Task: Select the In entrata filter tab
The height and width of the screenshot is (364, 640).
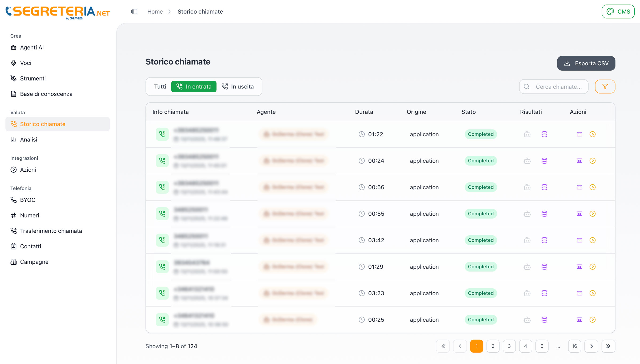Action: coord(194,87)
